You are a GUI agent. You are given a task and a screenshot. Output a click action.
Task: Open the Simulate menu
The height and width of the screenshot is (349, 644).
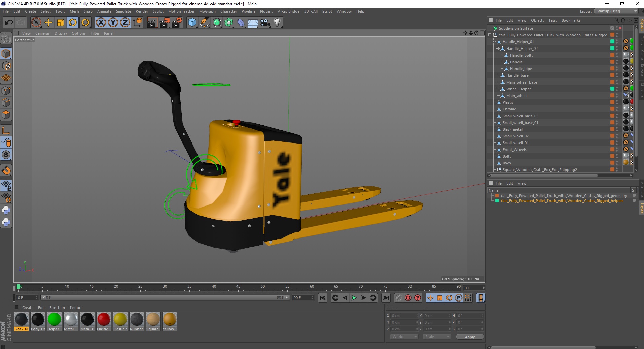point(123,11)
